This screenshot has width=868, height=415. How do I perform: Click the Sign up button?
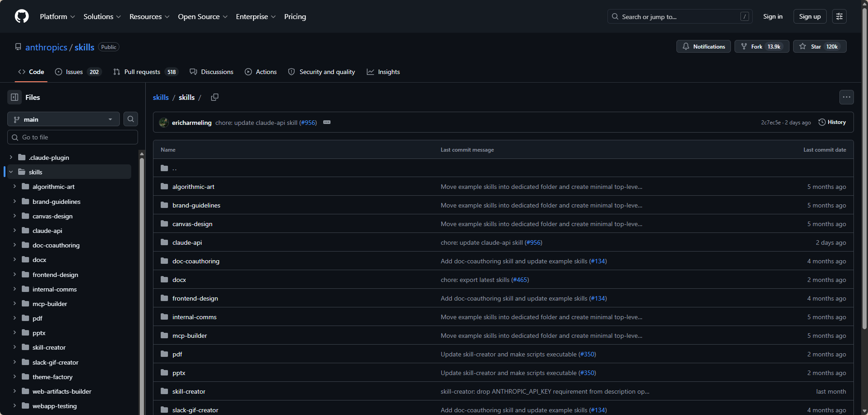click(x=810, y=16)
